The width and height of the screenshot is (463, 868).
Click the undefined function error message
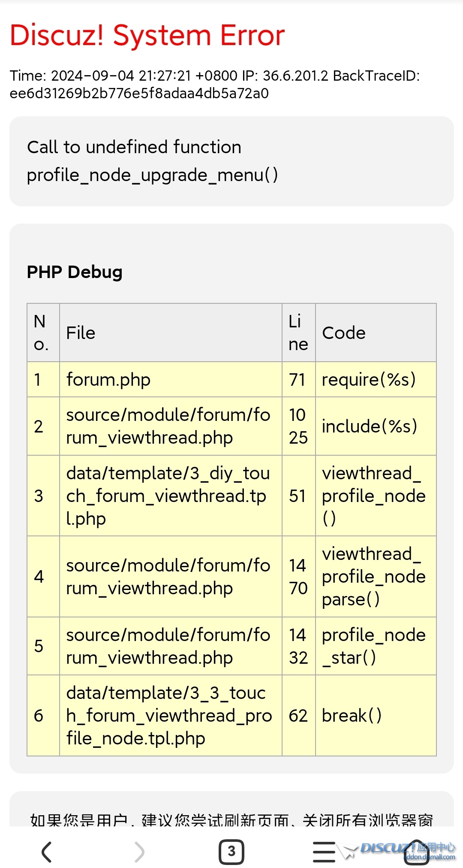click(152, 161)
